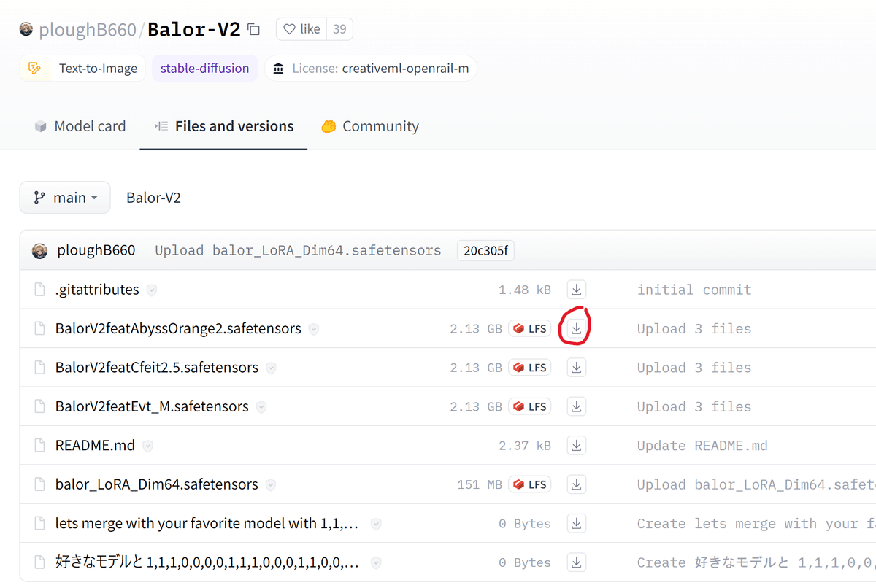Click the creativeml-openrail-m license tag
Screen dimensions: 876x588
click(371, 69)
